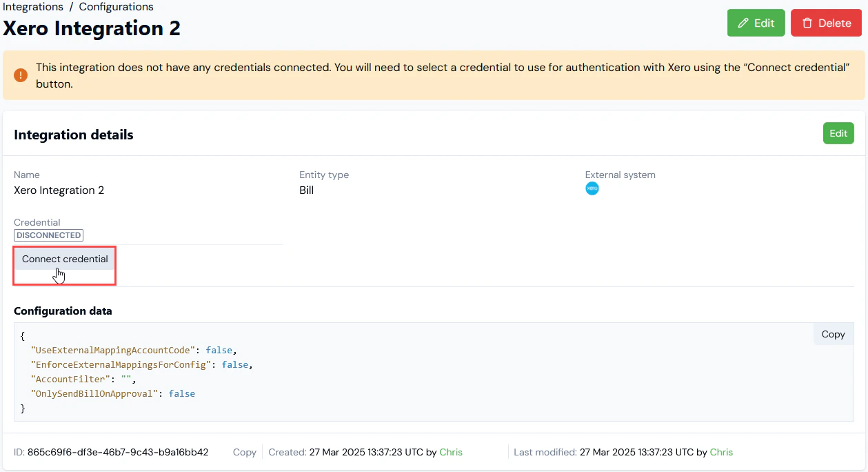Image resolution: width=868 pixels, height=472 pixels.
Task: Click the AccountFilter key in JSON
Action: (x=70, y=379)
